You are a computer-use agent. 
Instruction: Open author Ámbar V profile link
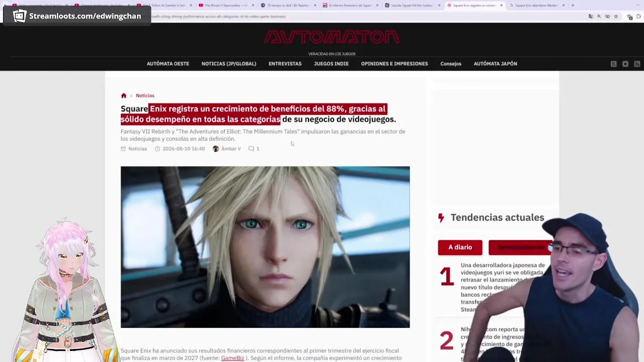coord(231,149)
